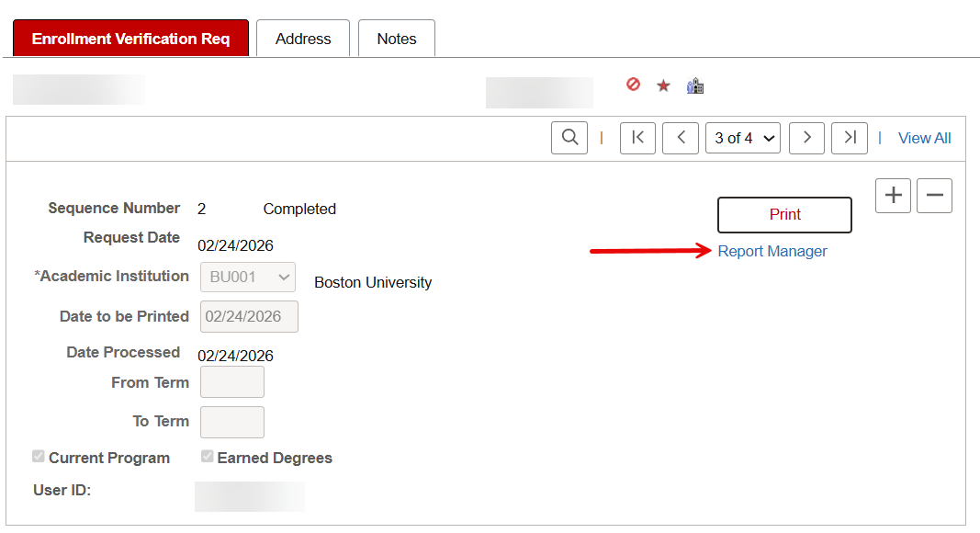980x533 pixels.
Task: Click the Date Processed value 02/24/2026
Action: [236, 356]
